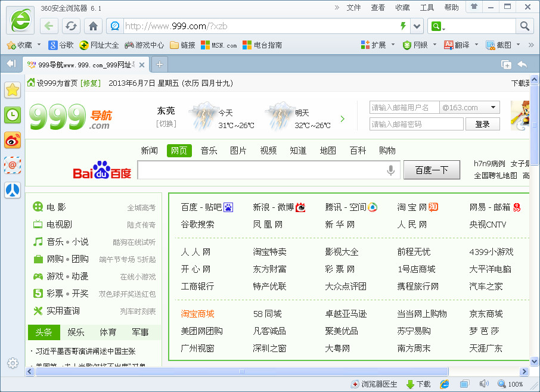The width and height of the screenshot is (540, 392).
Task: Open 浏览器医生 in status bar
Action: click(374, 384)
